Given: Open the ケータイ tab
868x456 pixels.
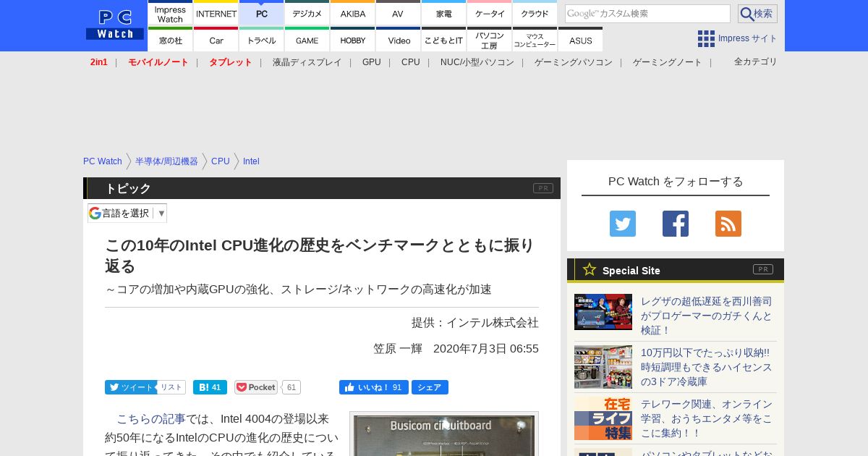Looking at the screenshot, I should click(x=490, y=13).
